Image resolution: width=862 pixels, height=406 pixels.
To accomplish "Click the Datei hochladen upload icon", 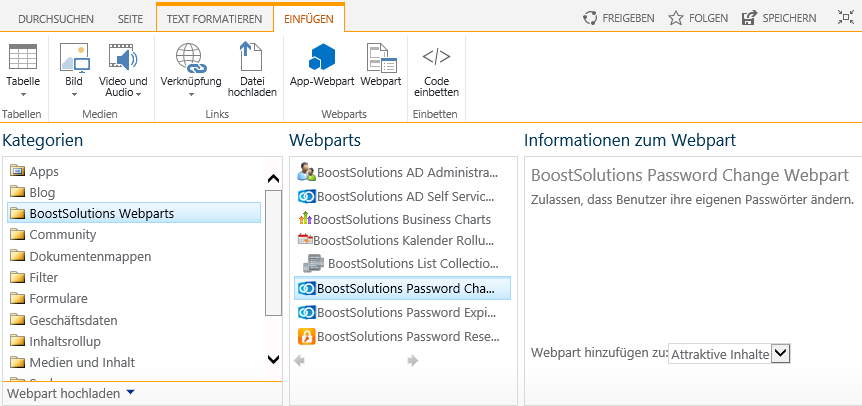I will click(x=252, y=56).
